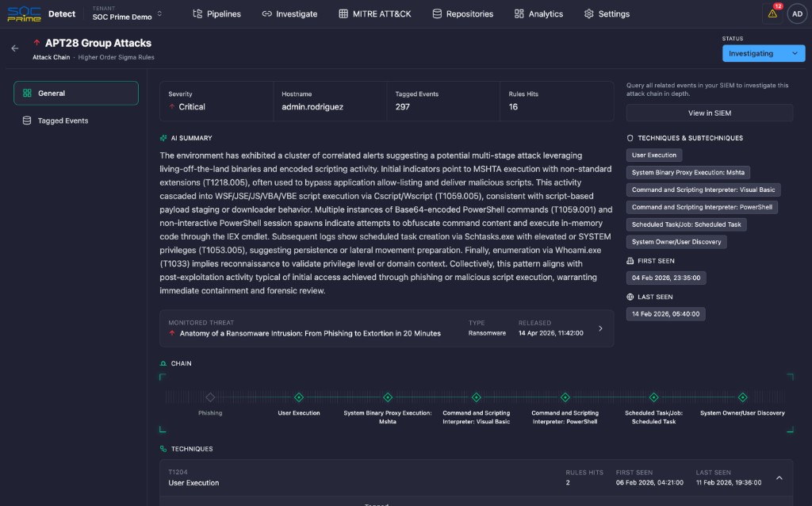Click the Tagged Events database icon

(x=27, y=121)
